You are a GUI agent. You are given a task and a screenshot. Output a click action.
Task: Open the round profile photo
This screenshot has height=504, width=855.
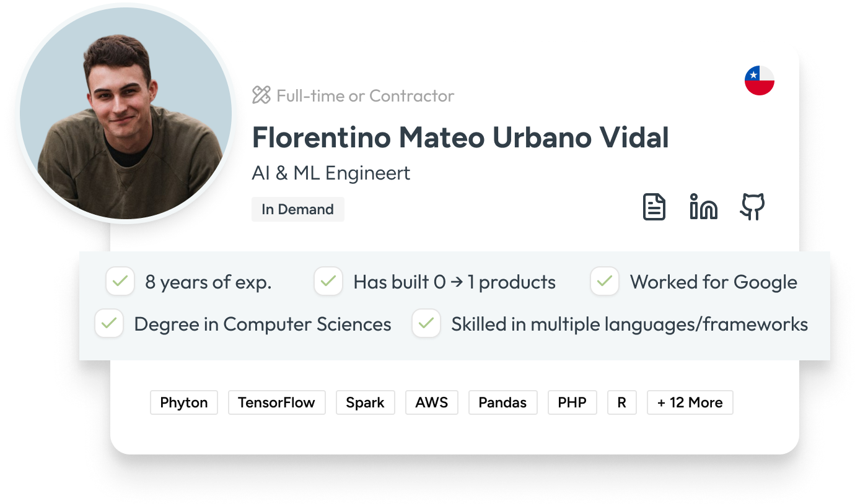125,114
